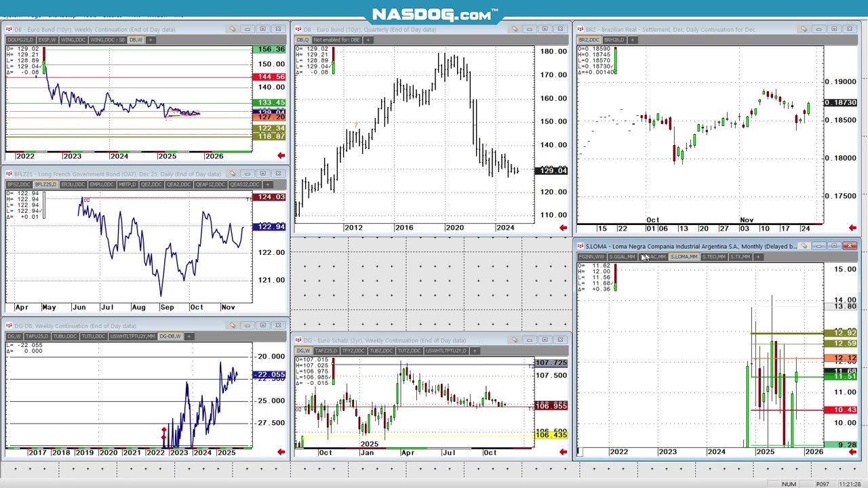Click red scroll arrow in Euro Bund weekly chart
The width and height of the screenshot is (868, 488).
tap(281, 156)
